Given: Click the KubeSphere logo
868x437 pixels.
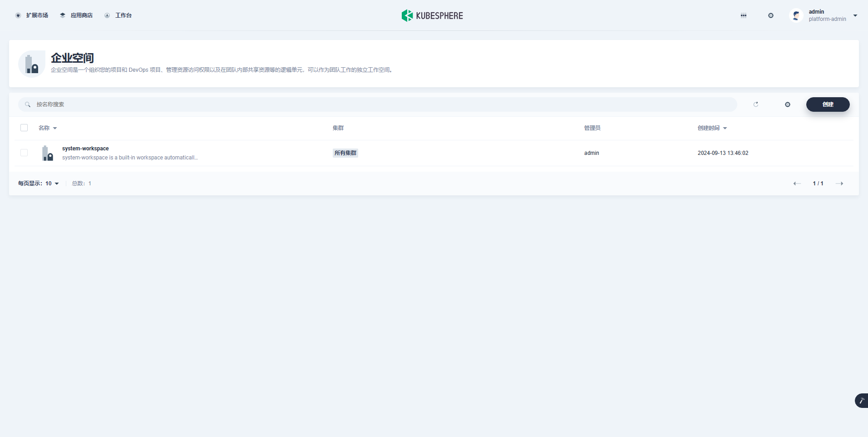Looking at the screenshot, I should click(x=432, y=15).
